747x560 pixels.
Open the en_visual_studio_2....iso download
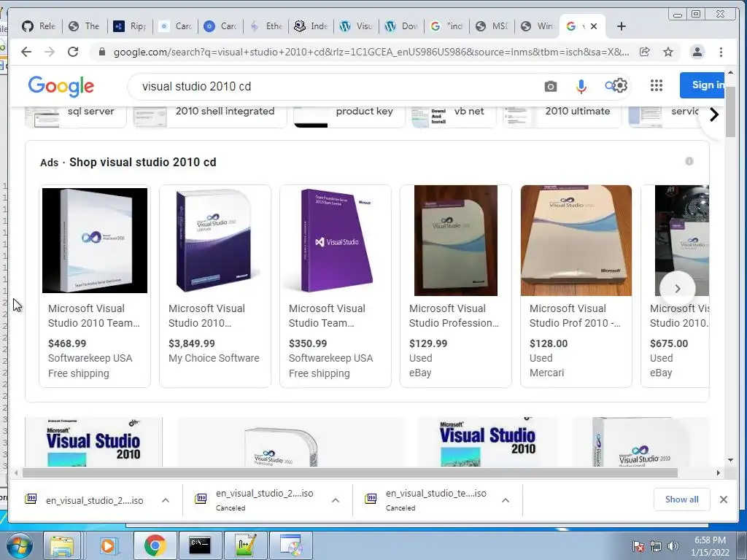(x=94, y=500)
